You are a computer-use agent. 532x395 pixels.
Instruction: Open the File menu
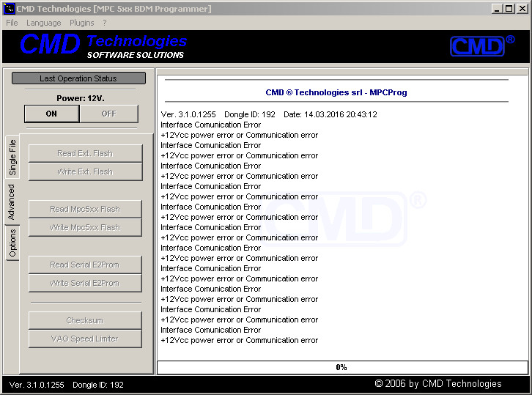click(x=12, y=23)
